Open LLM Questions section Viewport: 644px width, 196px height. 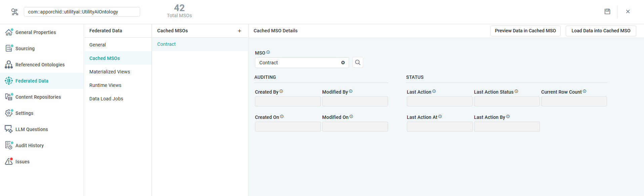tap(31, 129)
